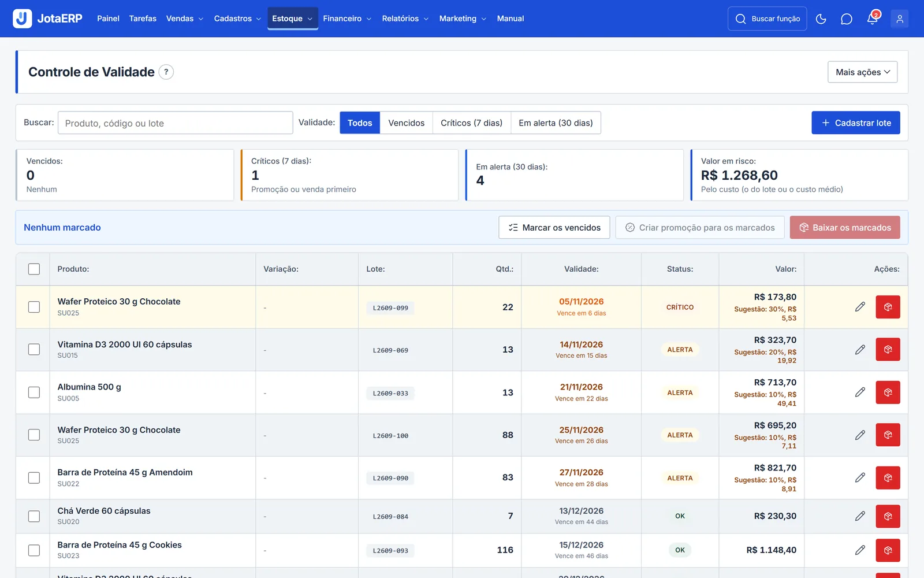This screenshot has width=924, height=578.
Task: Expand the Relatórios menu
Action: [x=405, y=18]
